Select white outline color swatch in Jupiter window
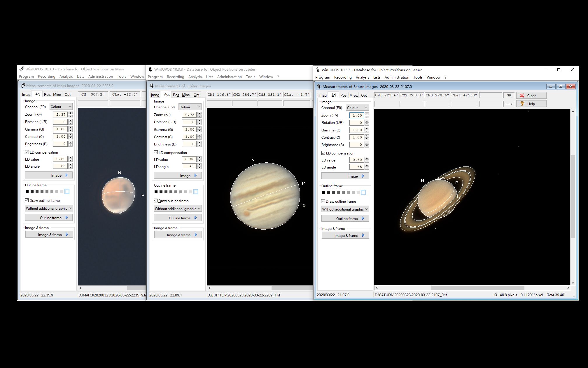The image size is (588, 368). click(196, 192)
